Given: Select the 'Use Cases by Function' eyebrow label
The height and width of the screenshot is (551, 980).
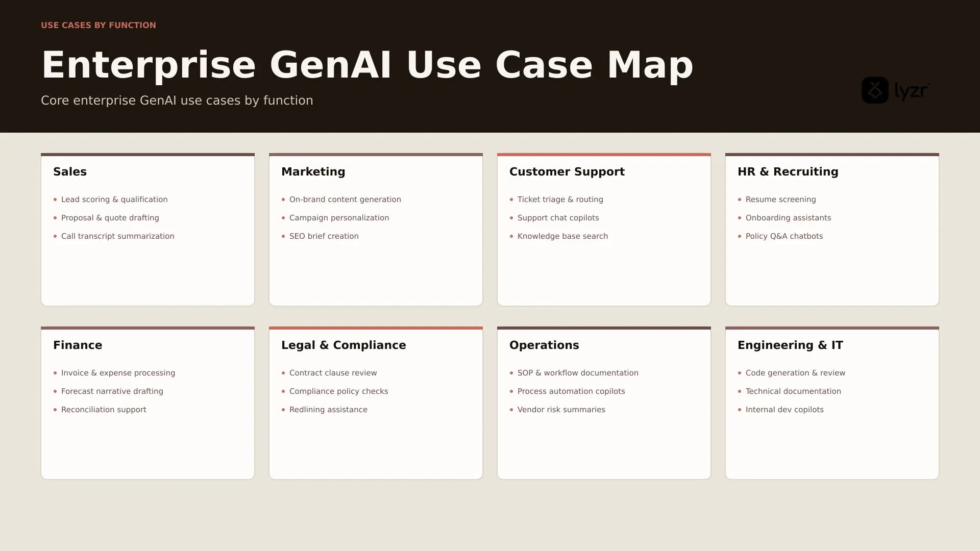Looking at the screenshot, I should tap(99, 25).
